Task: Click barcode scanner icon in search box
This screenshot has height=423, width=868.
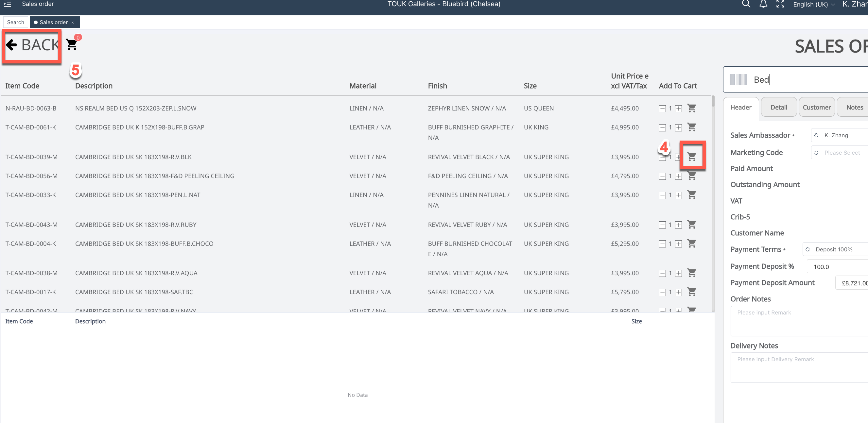Action: click(738, 79)
